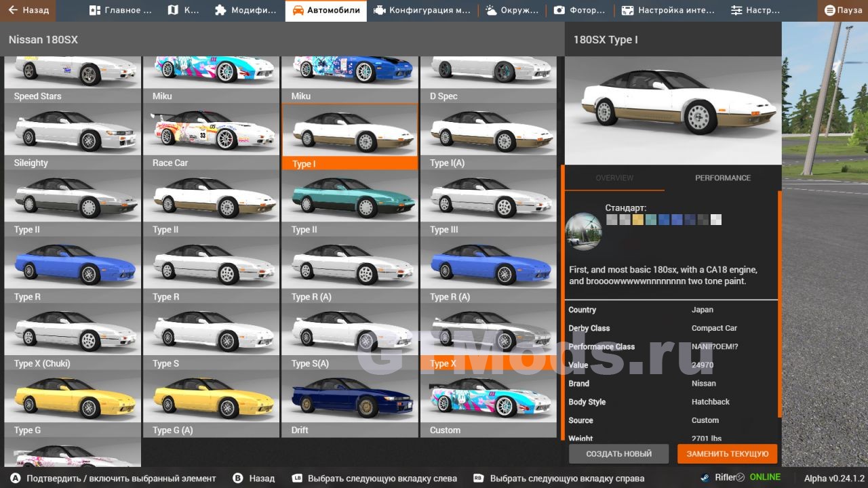Choose the Type S(A) configuration
The image size is (868, 488).
(x=350, y=337)
